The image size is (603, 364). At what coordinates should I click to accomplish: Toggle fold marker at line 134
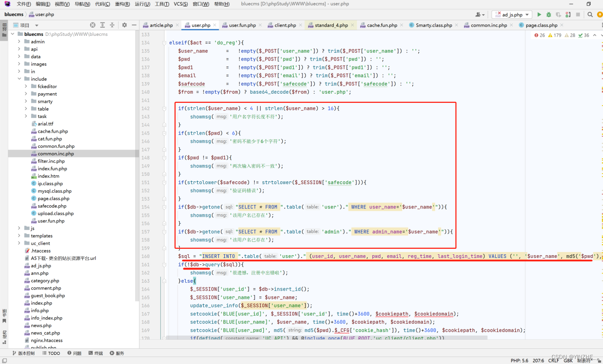point(164,43)
